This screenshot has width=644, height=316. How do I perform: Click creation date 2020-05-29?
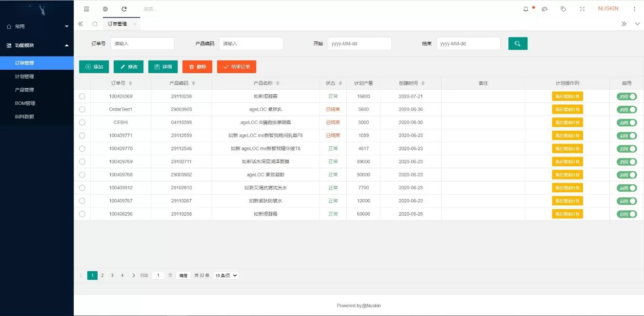click(411, 214)
